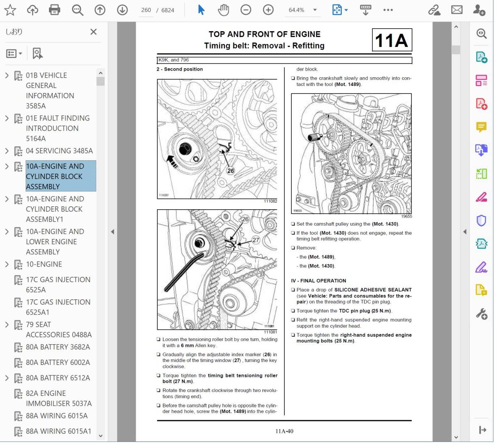Open 82A ENGINE IMMOBILISER 5037A bookmark
This screenshot has width=498, height=448.
pos(59,399)
